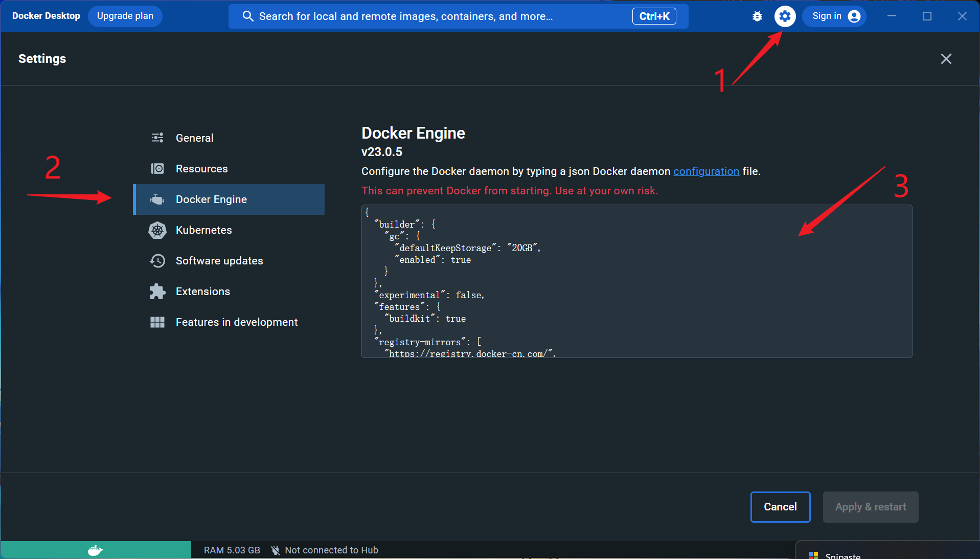The image size is (980, 559).
Task: Click the Resources disk icon
Action: [157, 168]
